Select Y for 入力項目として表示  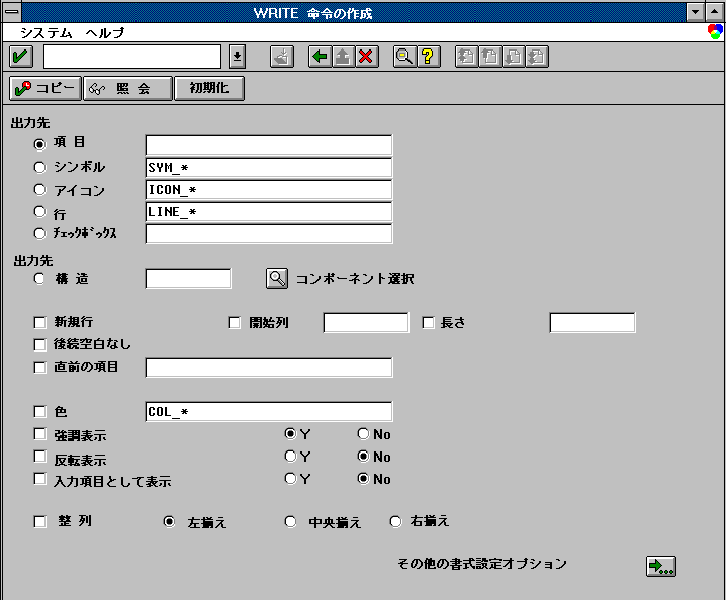[290, 478]
